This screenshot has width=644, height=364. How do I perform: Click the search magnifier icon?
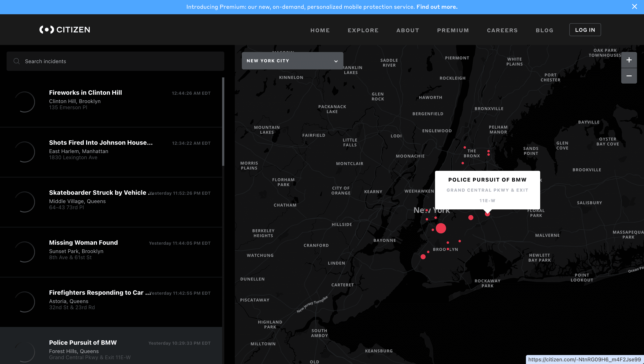[x=17, y=61]
